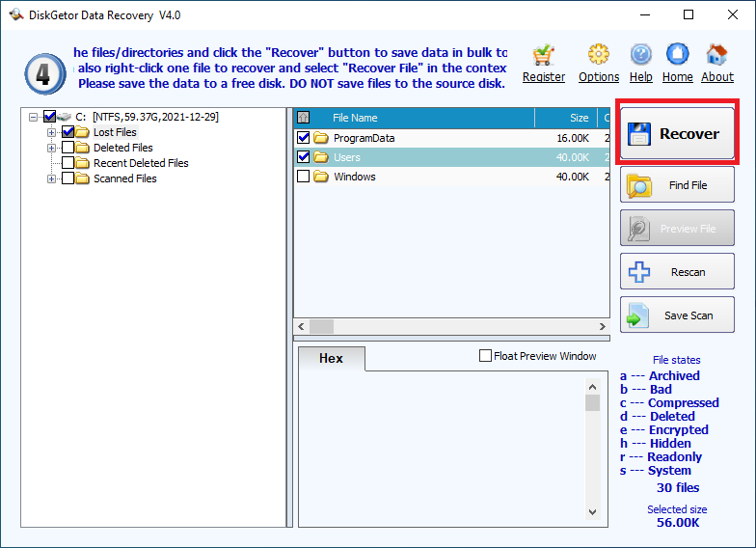Open the Help question mark icon
Image resolution: width=756 pixels, height=548 pixels.
(x=641, y=56)
